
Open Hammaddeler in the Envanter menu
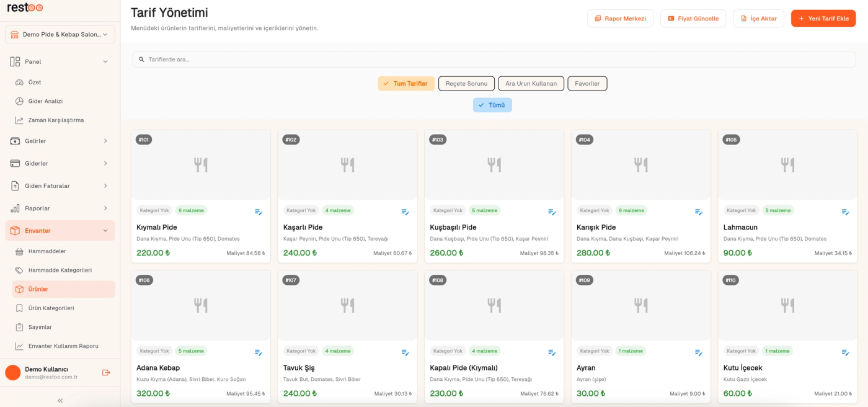63,251
